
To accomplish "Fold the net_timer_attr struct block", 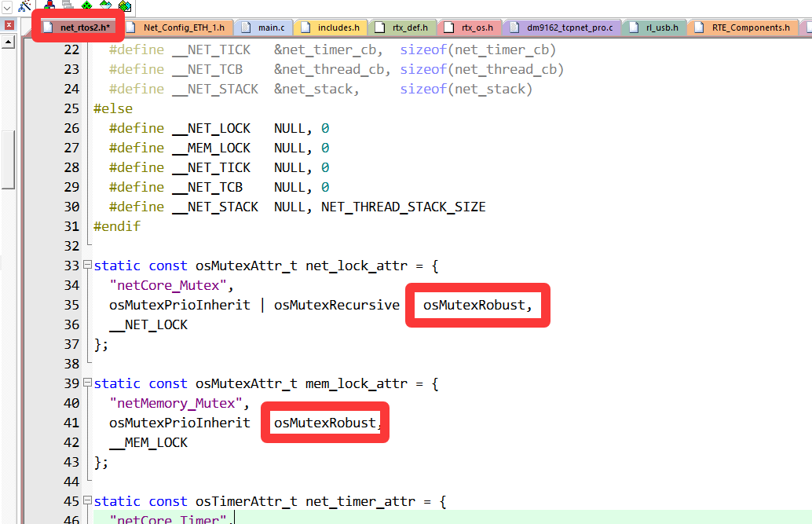I will 87,501.
